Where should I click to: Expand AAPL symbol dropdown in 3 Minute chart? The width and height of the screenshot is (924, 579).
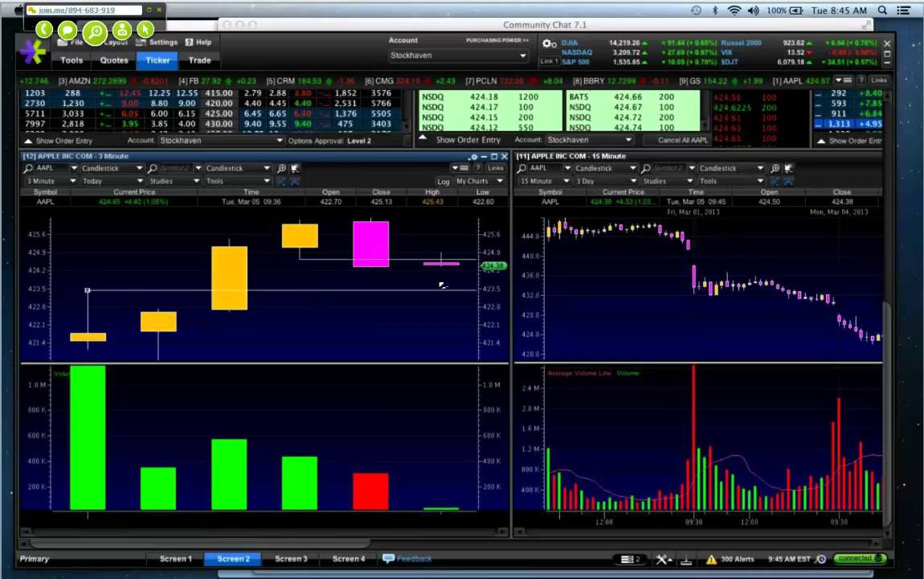coord(74,169)
